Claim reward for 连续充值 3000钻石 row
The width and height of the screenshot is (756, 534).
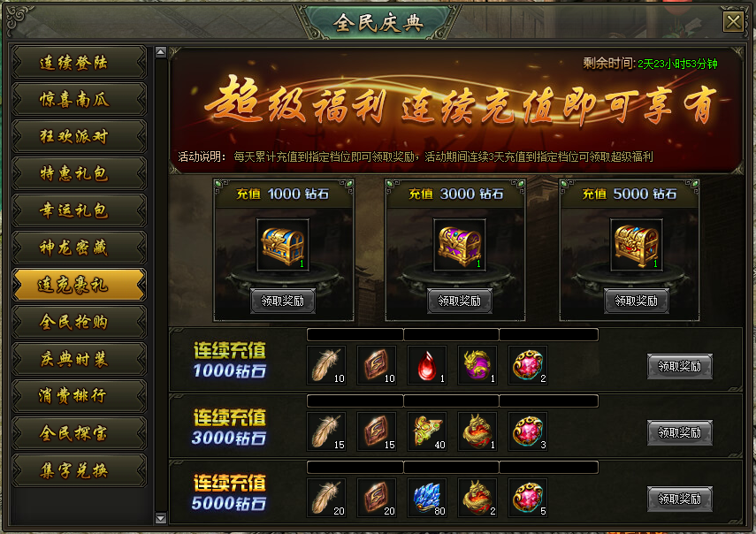(679, 432)
